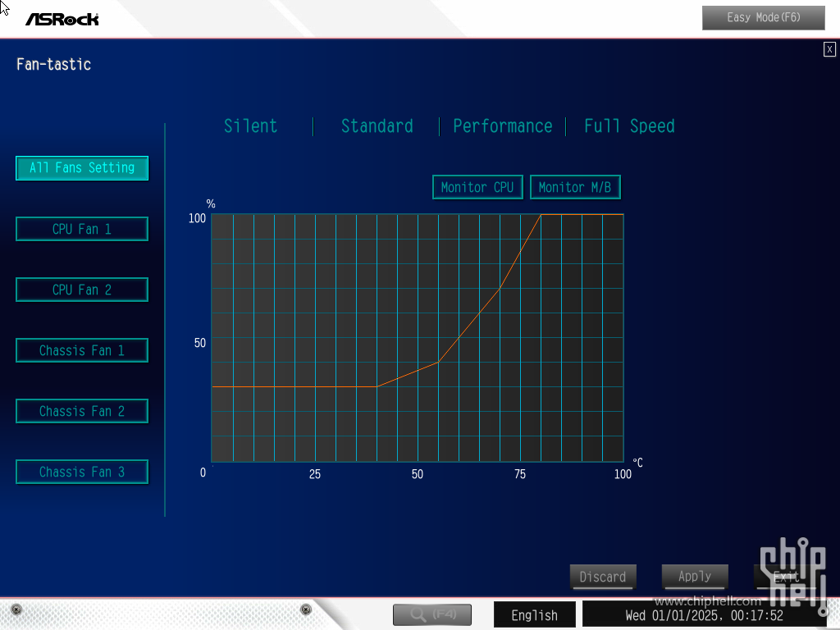Click the 25 temperature axis label
Viewport: 840px width, 630px height.
(315, 474)
